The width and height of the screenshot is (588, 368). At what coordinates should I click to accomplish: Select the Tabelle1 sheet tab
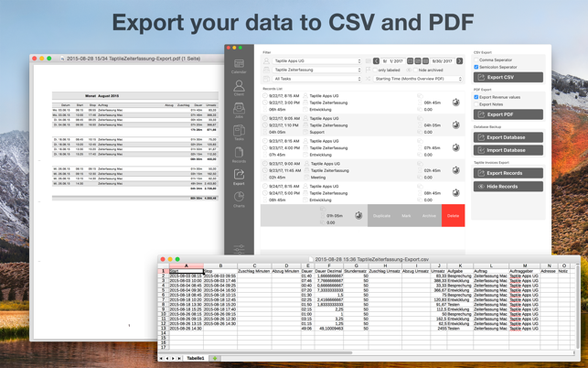196,358
